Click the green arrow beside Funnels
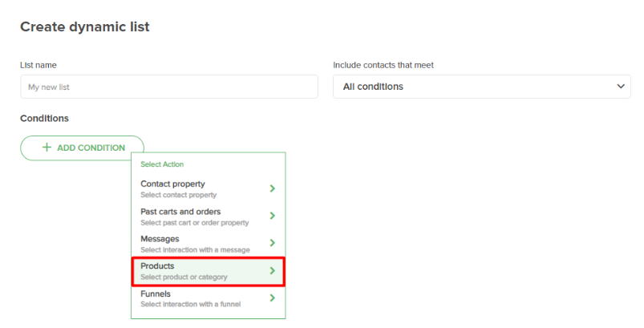The height and width of the screenshot is (328, 644). 273,298
